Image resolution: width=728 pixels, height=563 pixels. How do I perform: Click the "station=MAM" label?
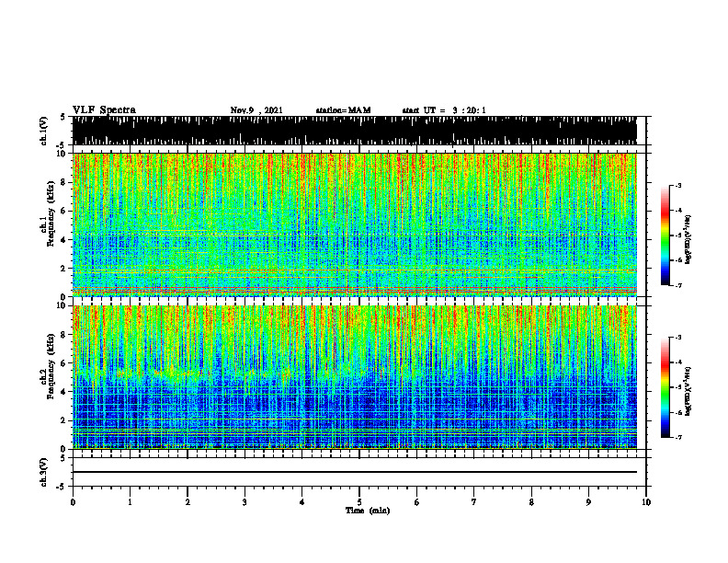[x=343, y=110]
